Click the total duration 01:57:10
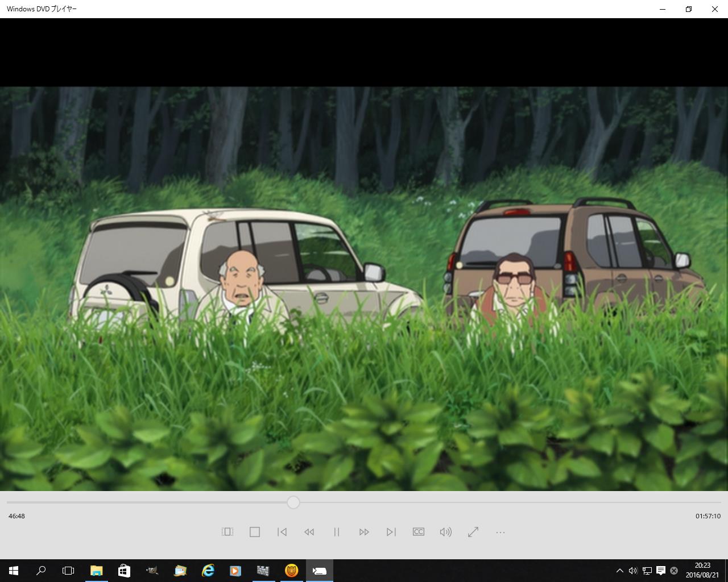Image resolution: width=728 pixels, height=582 pixels. 708,516
